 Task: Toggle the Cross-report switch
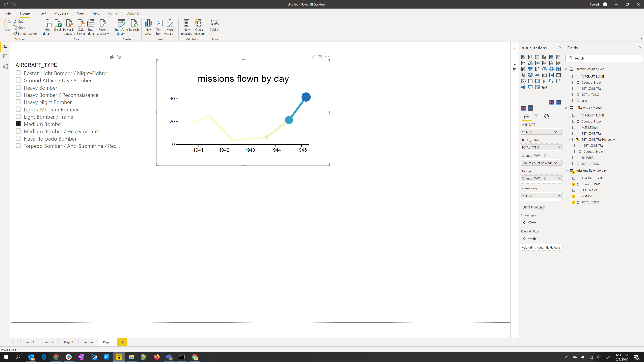(x=532, y=223)
